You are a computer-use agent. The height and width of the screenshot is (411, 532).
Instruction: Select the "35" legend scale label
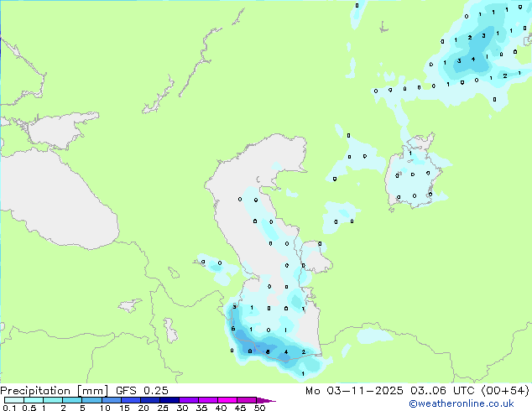pyautogui.click(x=201, y=408)
